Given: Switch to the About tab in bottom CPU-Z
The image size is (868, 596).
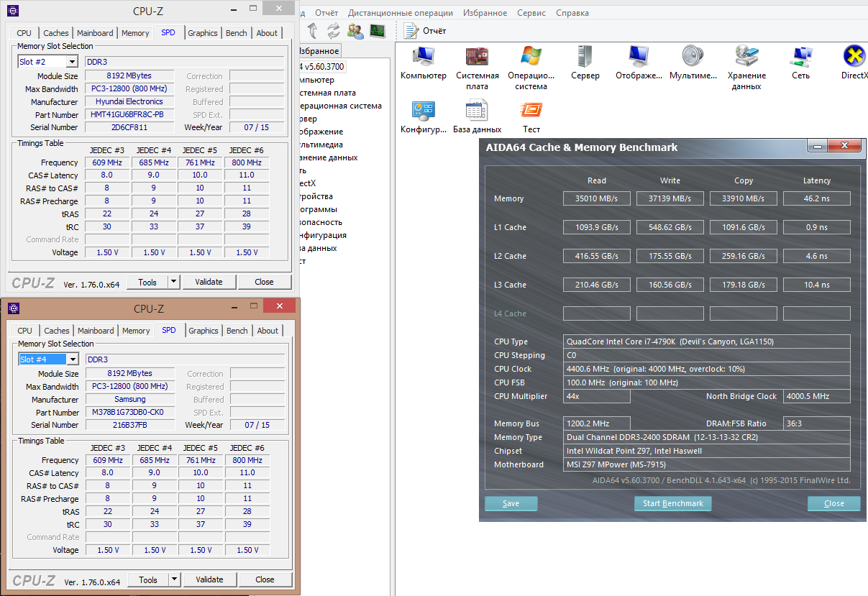Looking at the screenshot, I should 268,331.
